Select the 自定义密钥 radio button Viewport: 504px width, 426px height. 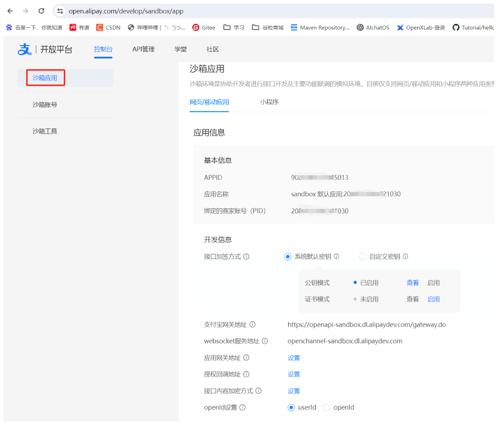362,257
